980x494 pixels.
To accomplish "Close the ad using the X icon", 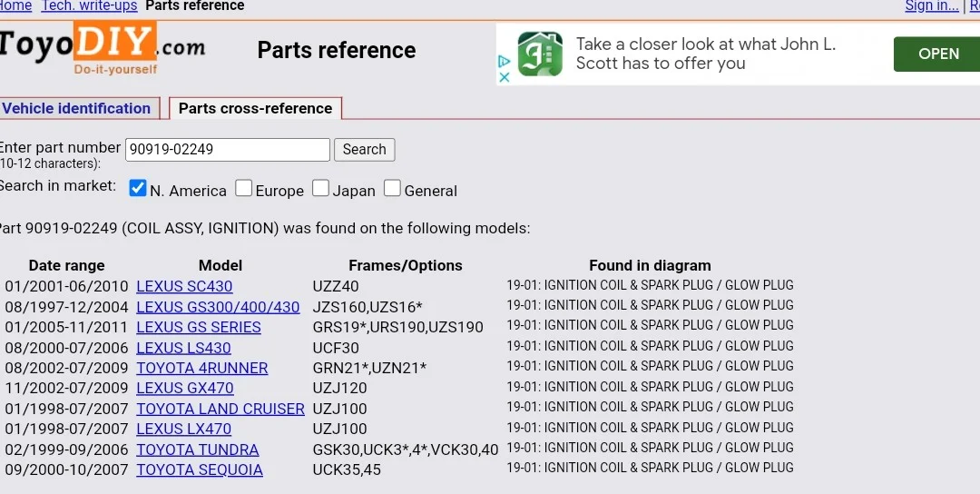I will [505, 77].
